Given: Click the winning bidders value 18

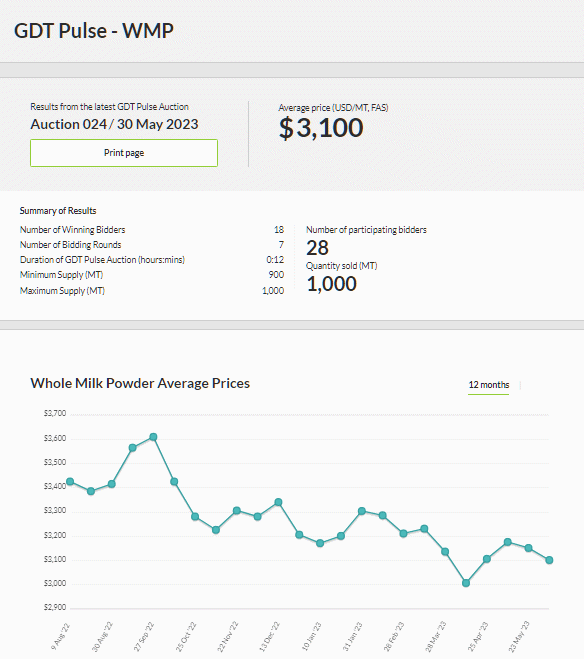Looking at the screenshot, I should [x=279, y=230].
